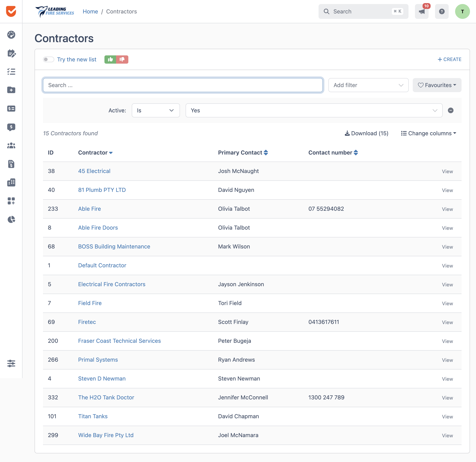Expand the Add filter dropdown
This screenshot has height=462, width=476.
click(368, 85)
